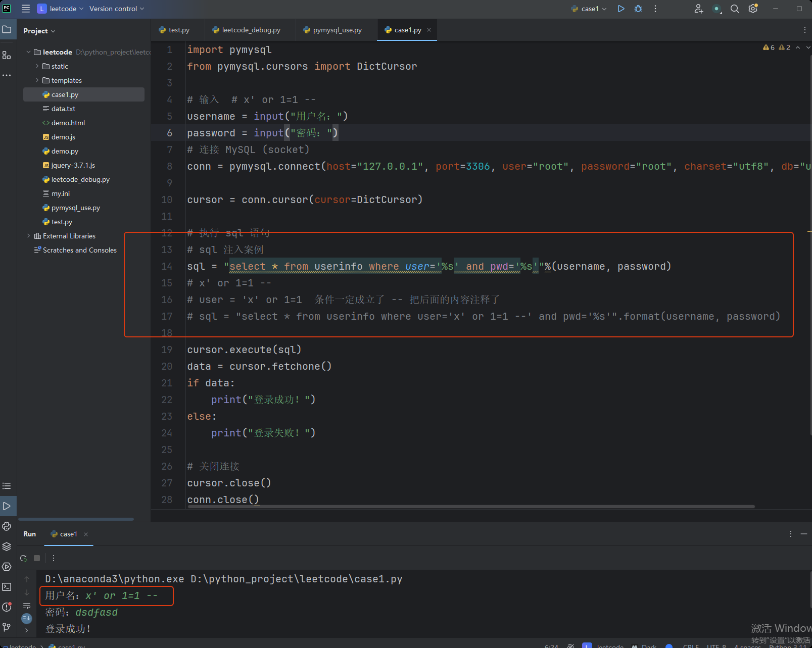This screenshot has height=648, width=812.
Task: Expand External Libraries node
Action: coord(28,236)
